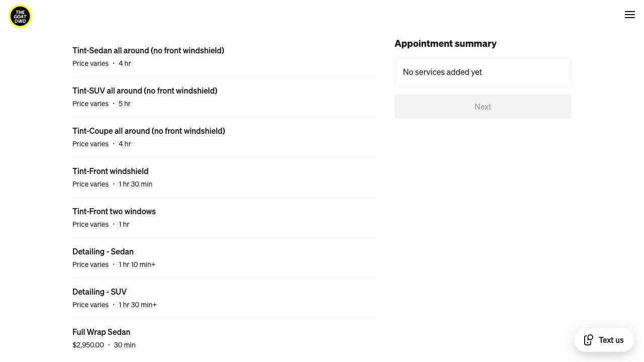Click The Goat DWD logo
Screen dimensions: 644x362
pos(20,17)
